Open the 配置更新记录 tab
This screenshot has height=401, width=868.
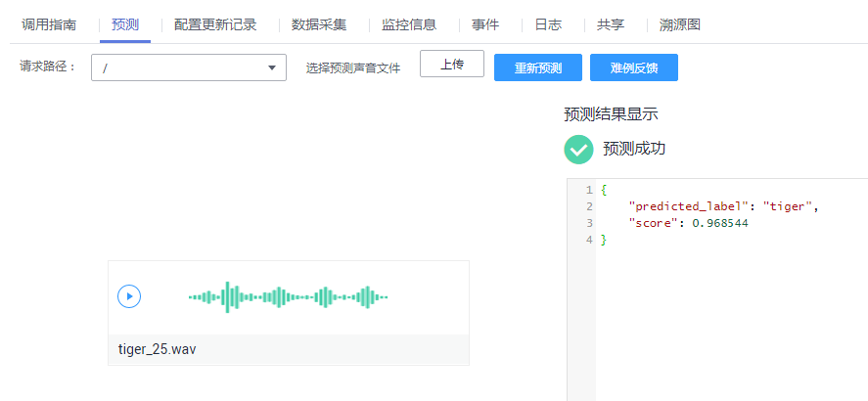(x=215, y=24)
